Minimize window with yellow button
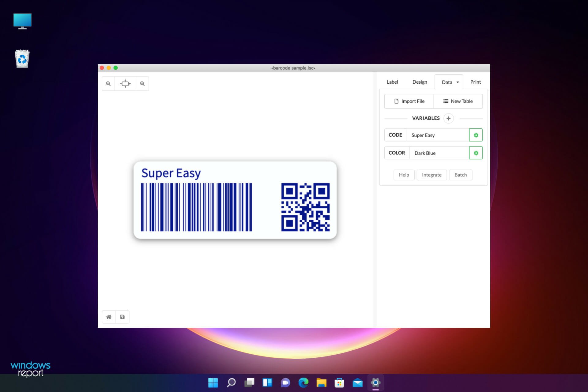This screenshot has height=392, width=588. point(109,68)
